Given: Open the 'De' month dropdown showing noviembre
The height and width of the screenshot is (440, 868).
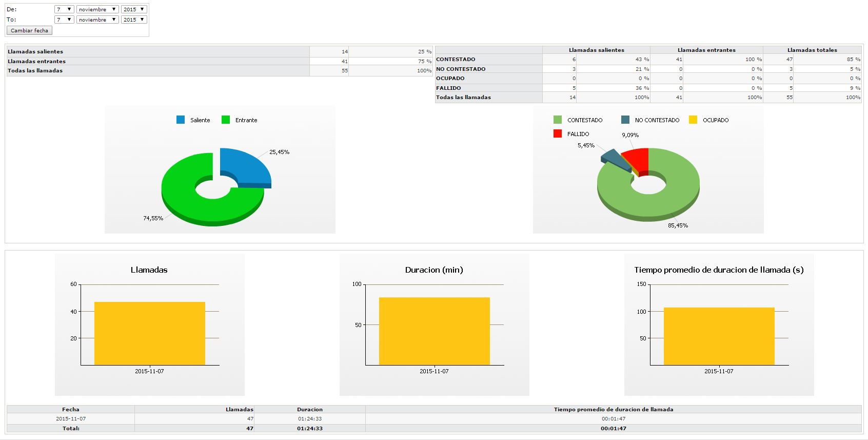Looking at the screenshot, I should [97, 9].
